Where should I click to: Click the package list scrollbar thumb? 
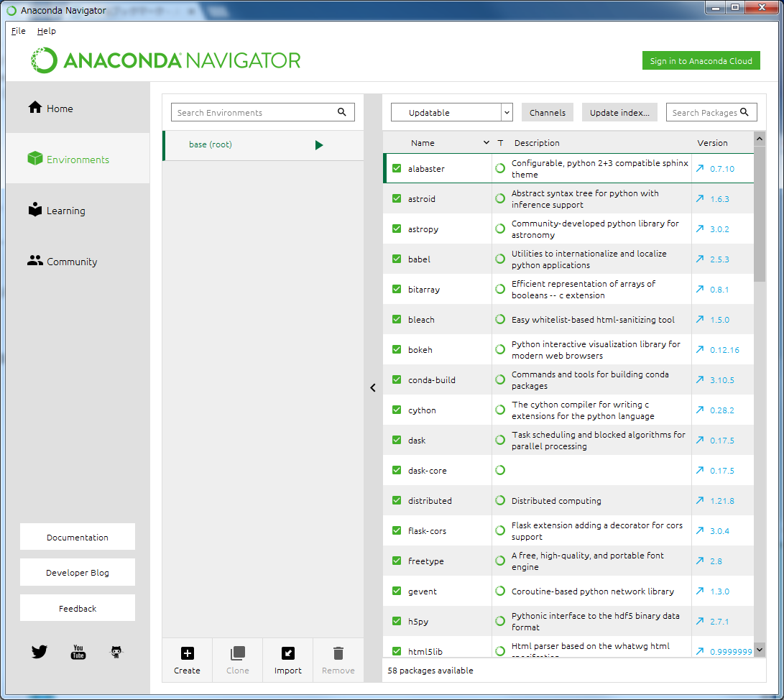tap(760, 213)
